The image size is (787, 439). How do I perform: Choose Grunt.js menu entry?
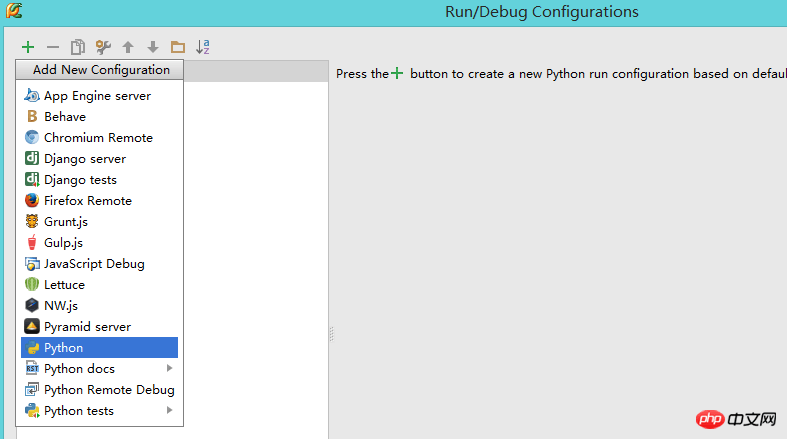99,221
